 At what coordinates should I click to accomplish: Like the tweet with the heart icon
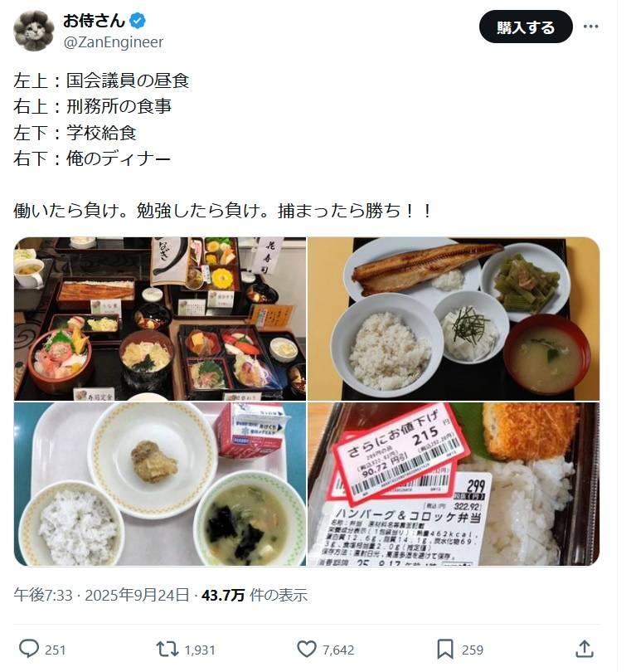307,650
